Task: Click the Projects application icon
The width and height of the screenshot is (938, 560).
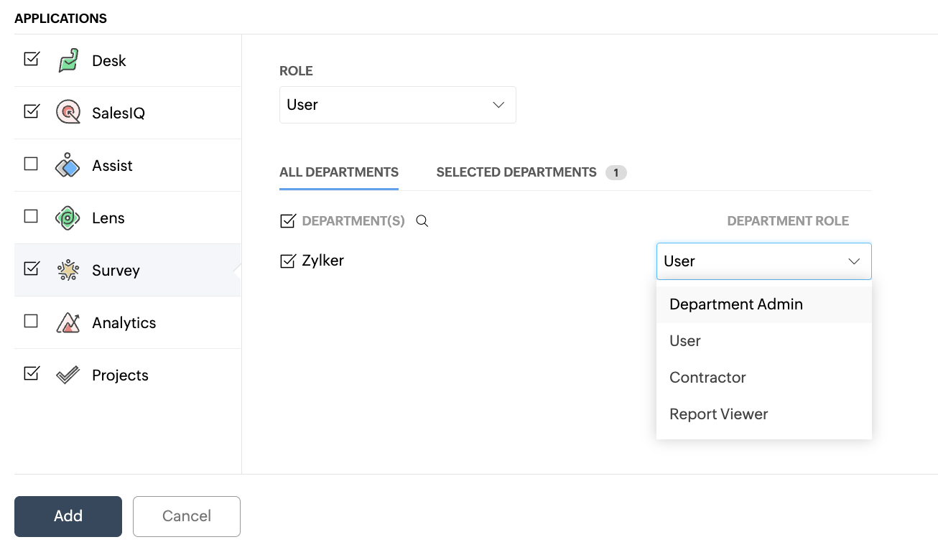Action: (x=68, y=375)
